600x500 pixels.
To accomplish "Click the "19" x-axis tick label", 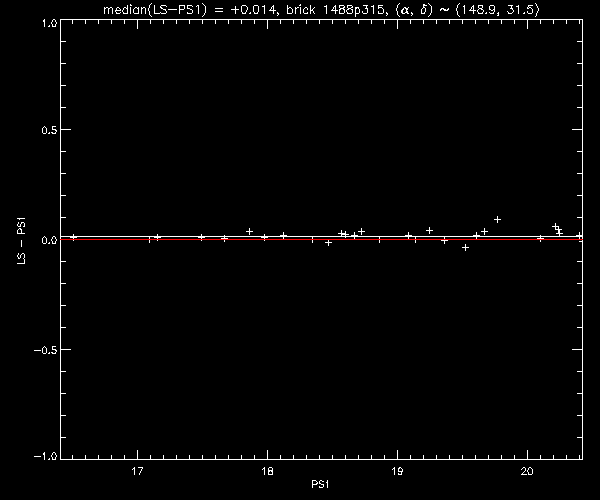I will [397, 471].
